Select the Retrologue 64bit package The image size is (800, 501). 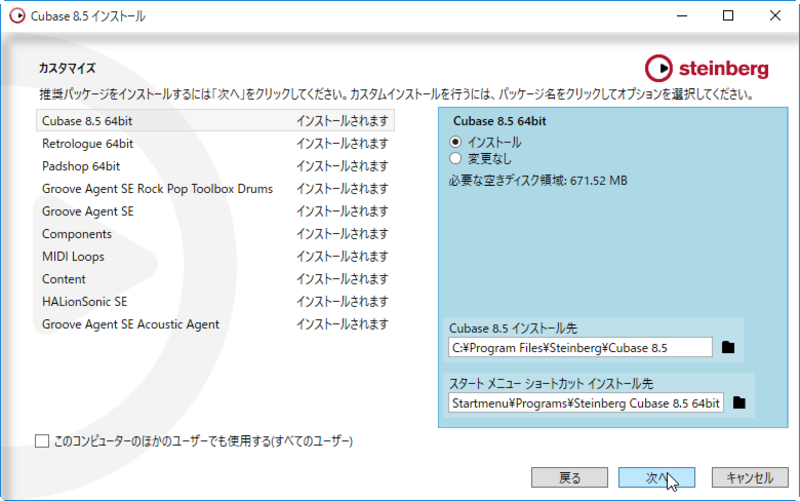[215, 143]
